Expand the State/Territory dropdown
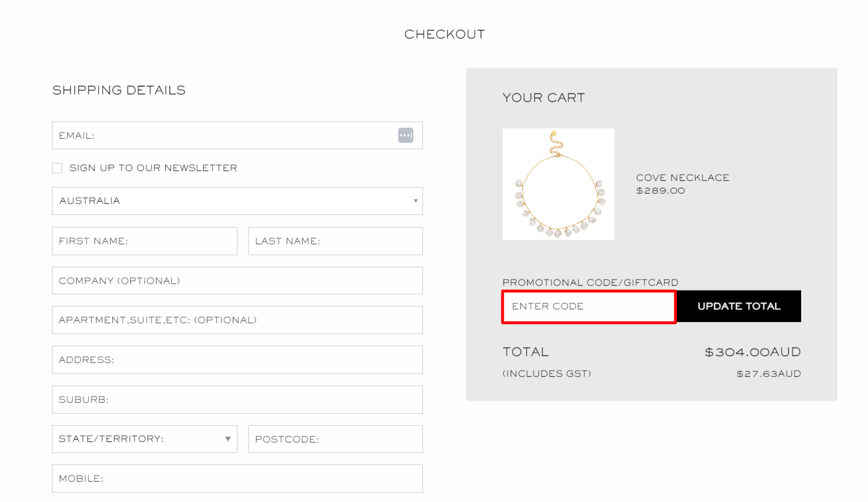 (x=144, y=439)
